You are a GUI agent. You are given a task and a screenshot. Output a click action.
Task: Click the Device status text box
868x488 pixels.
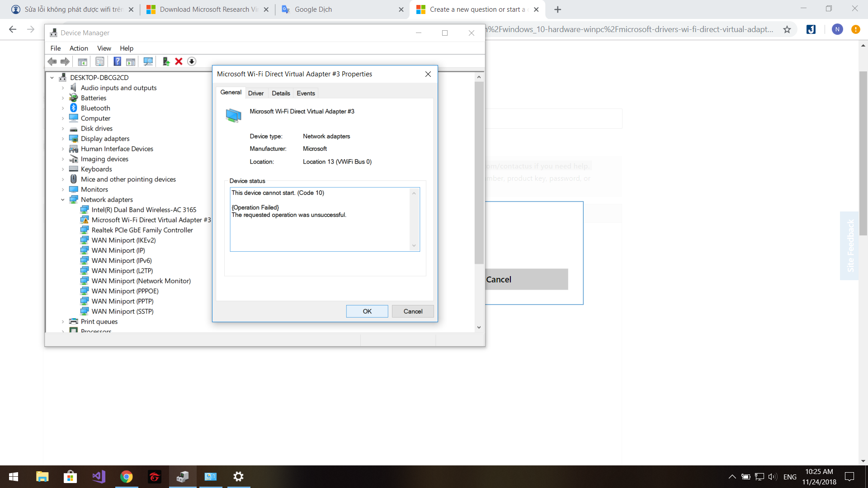(x=325, y=219)
